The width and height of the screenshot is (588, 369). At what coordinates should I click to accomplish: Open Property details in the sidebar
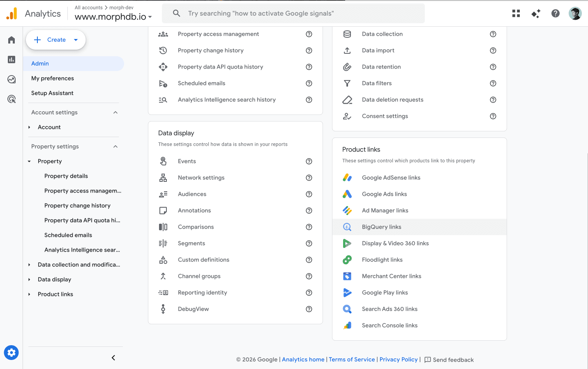66,176
